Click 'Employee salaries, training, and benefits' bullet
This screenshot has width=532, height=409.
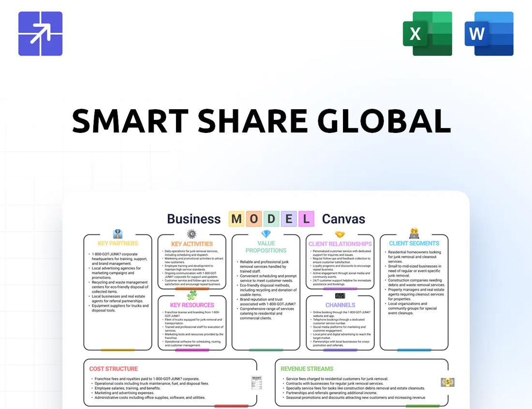click(127, 388)
